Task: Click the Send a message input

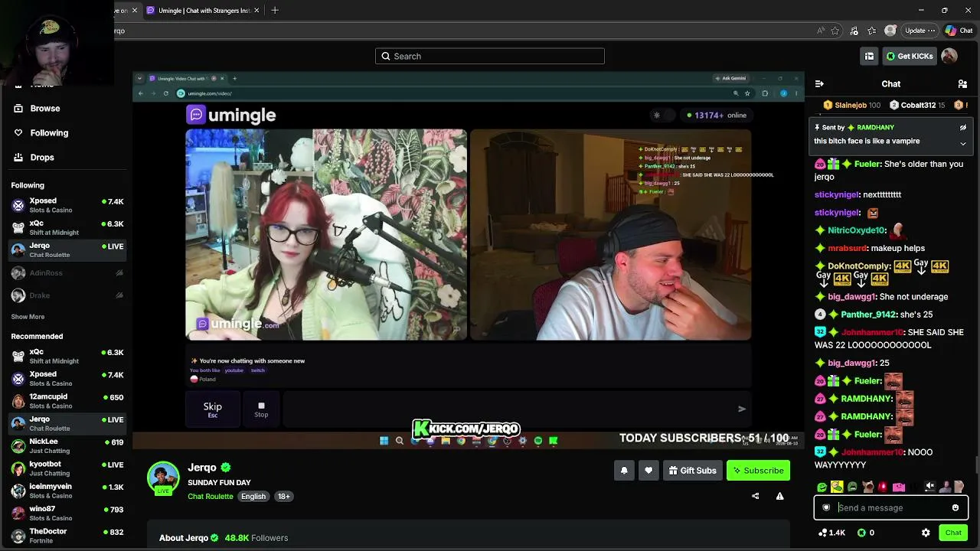Action: (892, 507)
